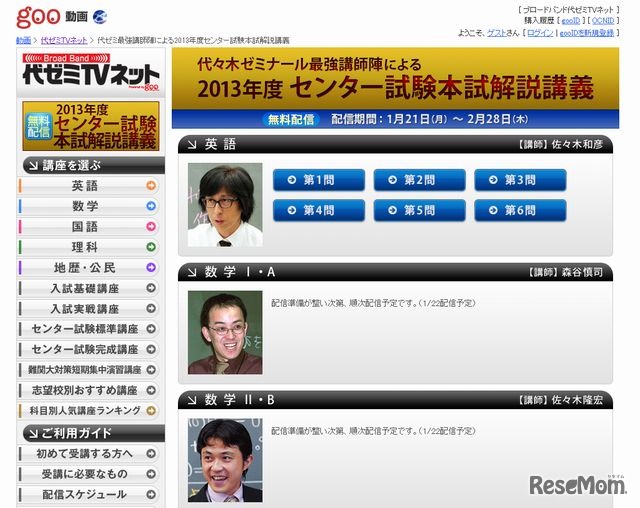Select センター試験完成講座 in the sidebar
Screen dimensions: 640x508
(89, 349)
